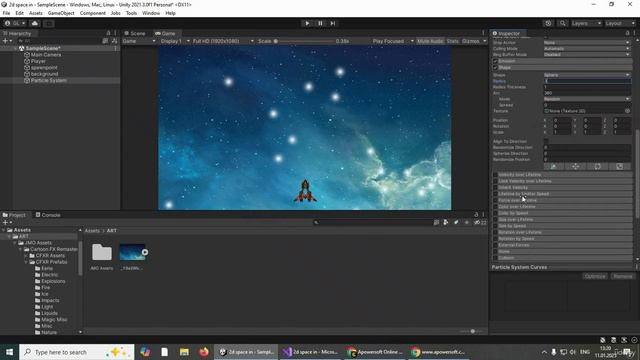
Task: Toggle the Inspector lock icon
Action: click(627, 33)
